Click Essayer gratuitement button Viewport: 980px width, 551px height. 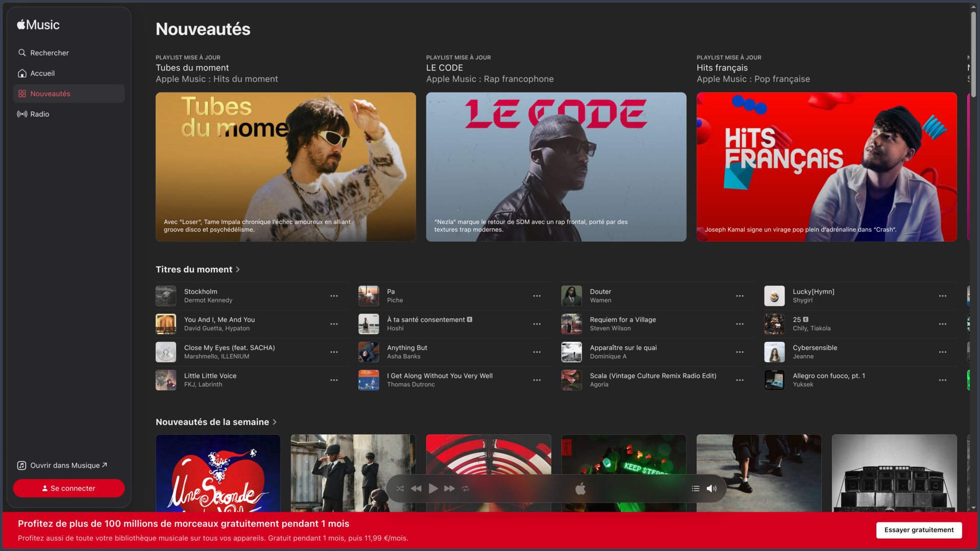pyautogui.click(x=919, y=530)
